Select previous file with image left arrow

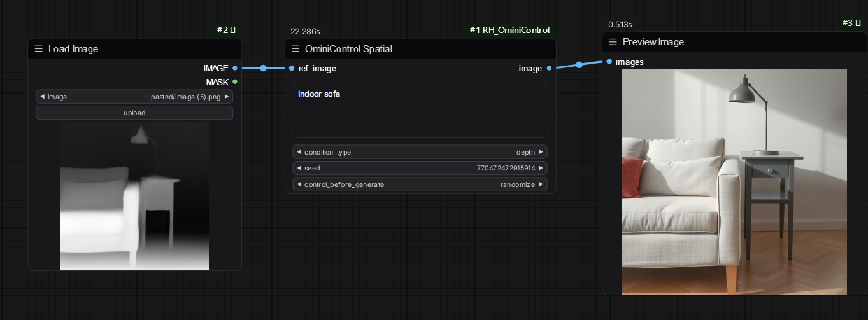[42, 97]
